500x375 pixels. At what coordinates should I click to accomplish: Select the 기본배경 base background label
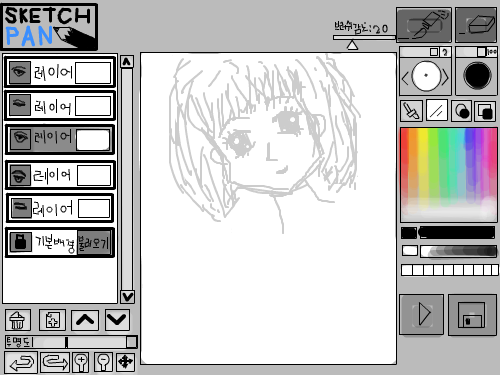pos(55,243)
